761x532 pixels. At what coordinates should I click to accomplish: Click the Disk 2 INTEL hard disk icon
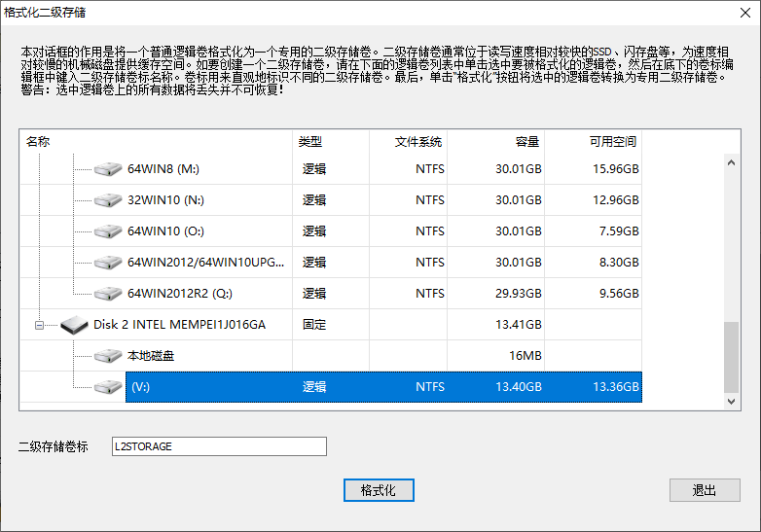coord(74,325)
